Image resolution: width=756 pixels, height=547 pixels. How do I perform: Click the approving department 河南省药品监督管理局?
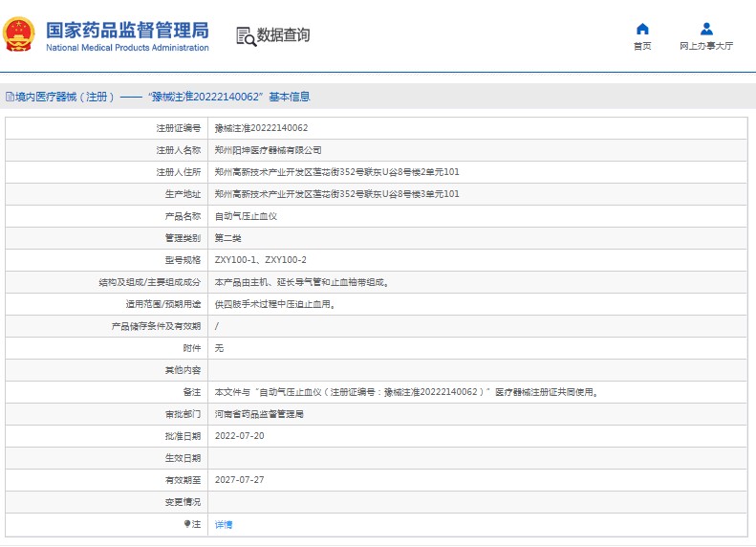(x=258, y=414)
